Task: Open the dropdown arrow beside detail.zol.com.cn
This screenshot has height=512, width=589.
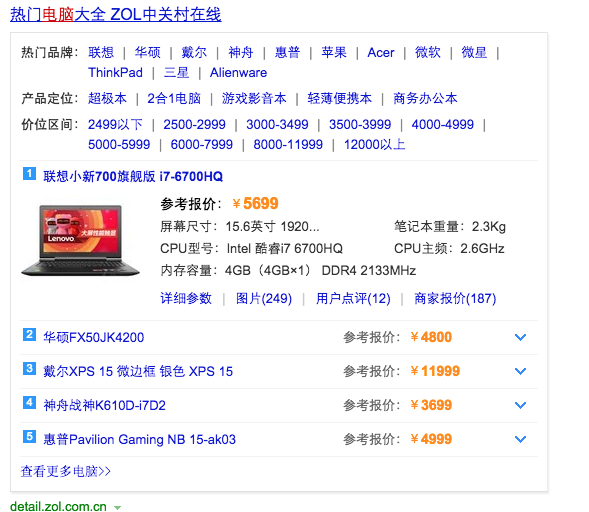Action: [117, 508]
